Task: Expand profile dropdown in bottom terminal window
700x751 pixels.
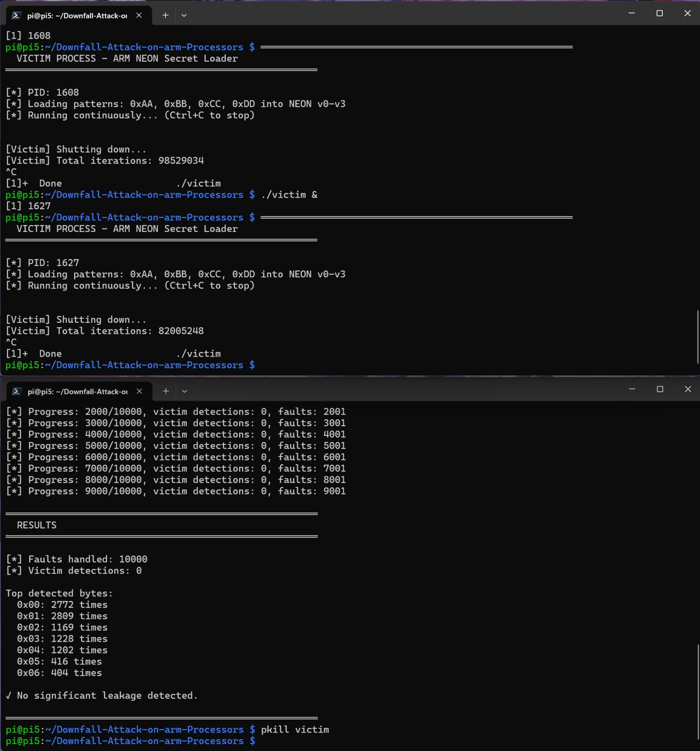Action: tap(184, 391)
